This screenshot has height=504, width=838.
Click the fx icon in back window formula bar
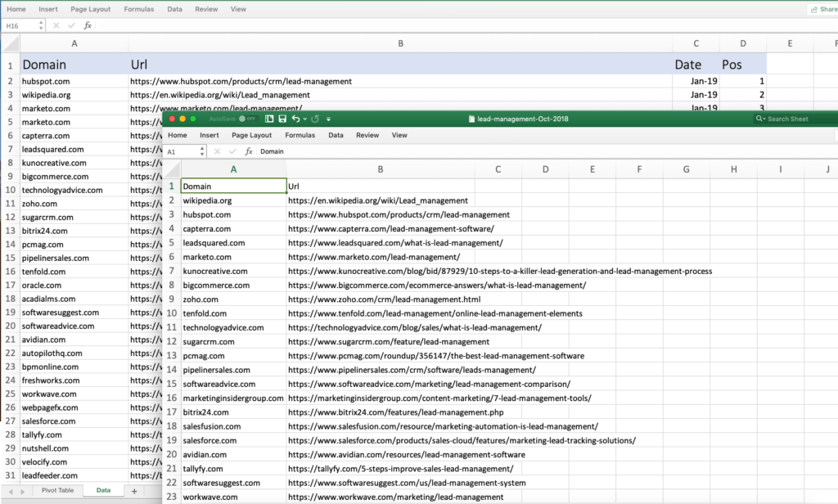coord(88,25)
